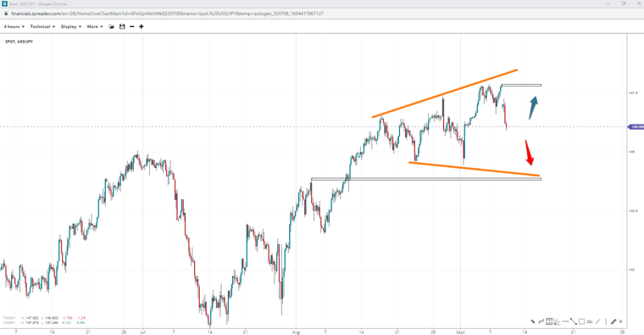The height and width of the screenshot is (335, 644).
Task: Click the save chart floppy icon
Action: tap(122, 26)
